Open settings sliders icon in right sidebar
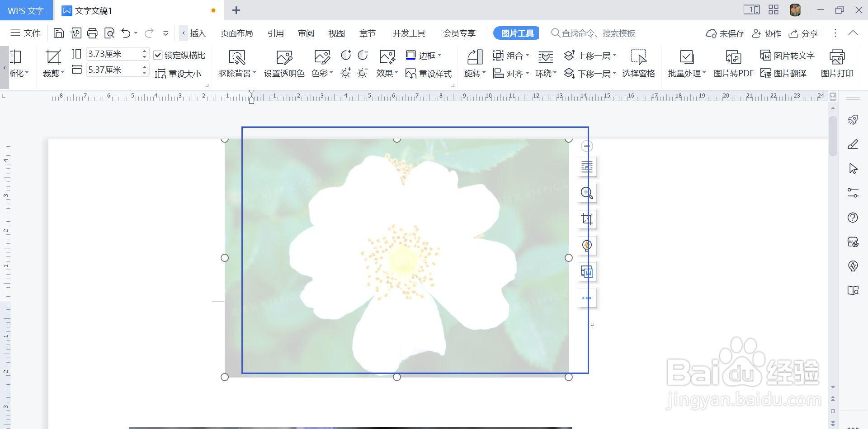The height and width of the screenshot is (429, 868). [x=853, y=193]
